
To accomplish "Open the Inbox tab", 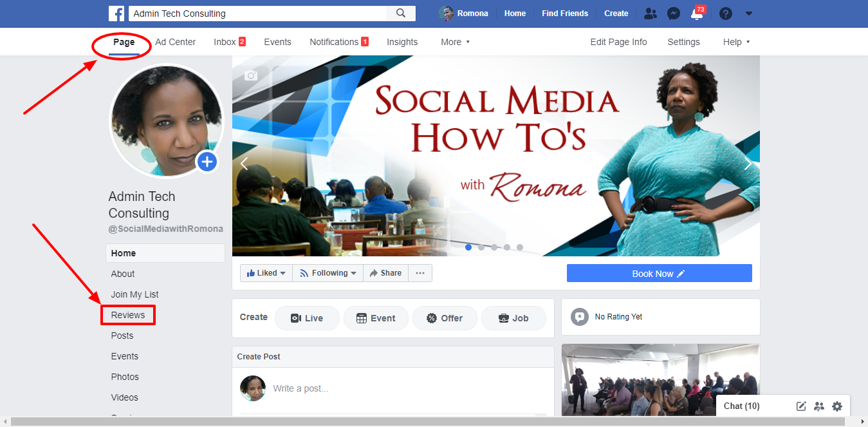I will click(230, 42).
